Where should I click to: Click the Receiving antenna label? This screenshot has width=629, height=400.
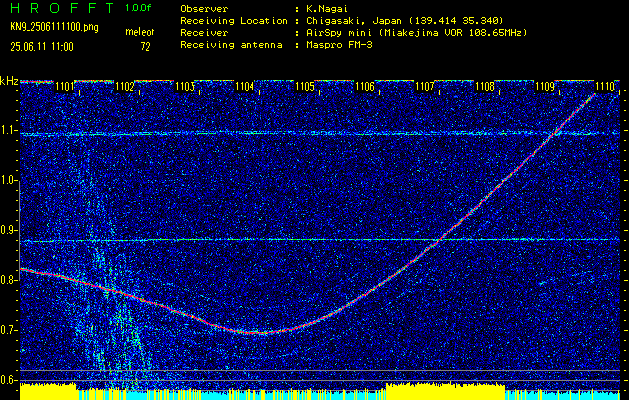point(231,45)
